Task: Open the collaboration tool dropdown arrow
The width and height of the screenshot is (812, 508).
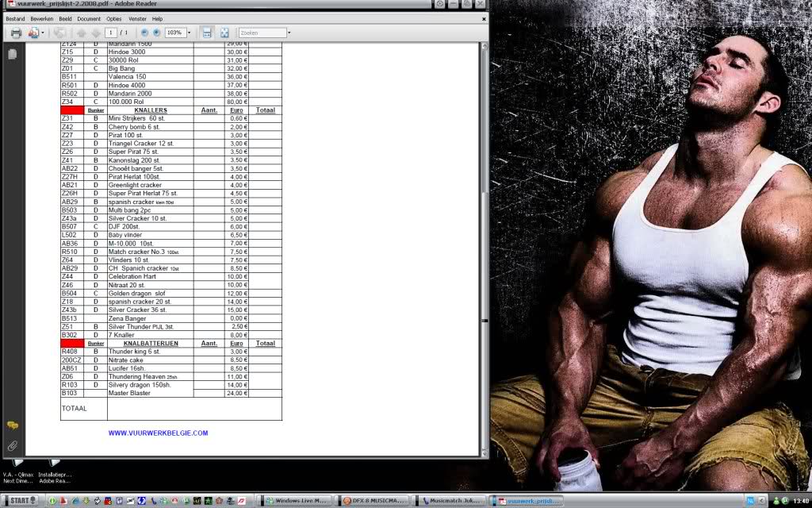Action: [x=43, y=33]
